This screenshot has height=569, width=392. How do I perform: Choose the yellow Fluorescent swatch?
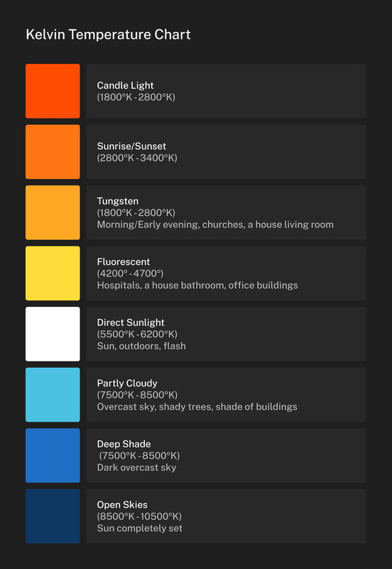pyautogui.click(x=53, y=273)
